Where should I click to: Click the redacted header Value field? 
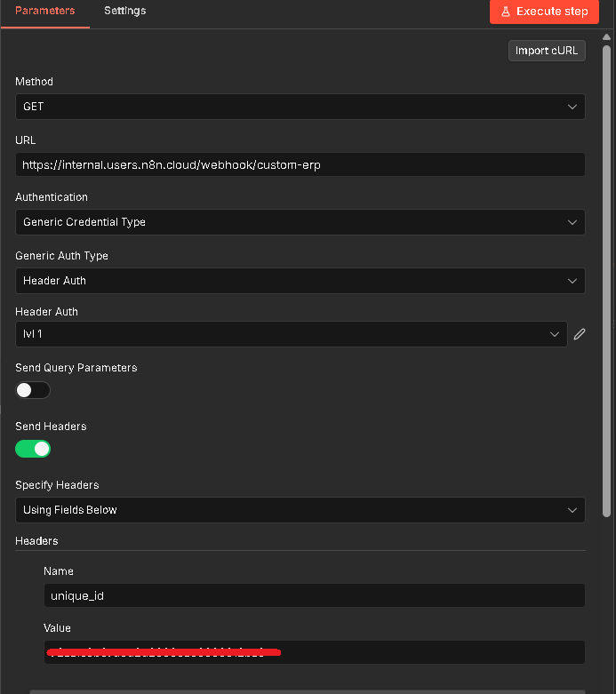tap(314, 652)
